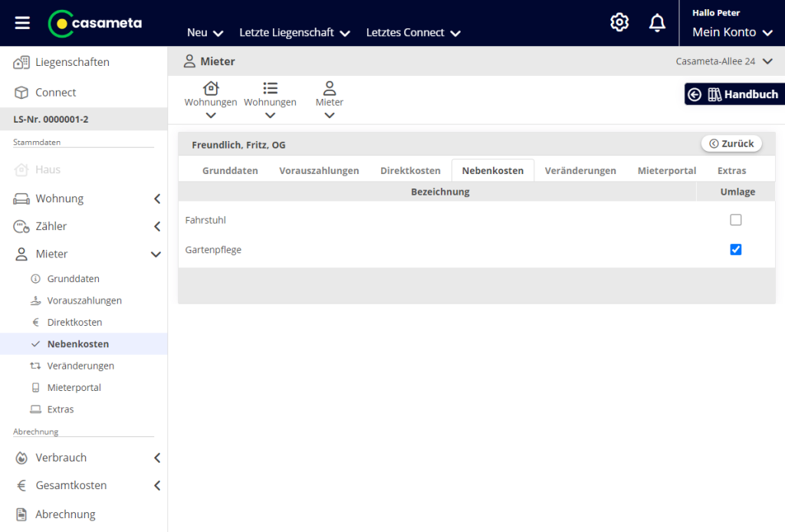The image size is (785, 532).
Task: Click the Mieter header person icon
Action: click(189, 61)
